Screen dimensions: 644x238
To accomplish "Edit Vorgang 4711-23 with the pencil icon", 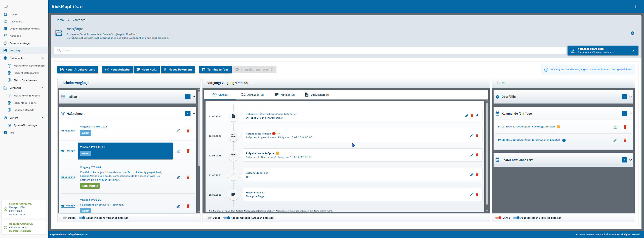I will (178, 206).
